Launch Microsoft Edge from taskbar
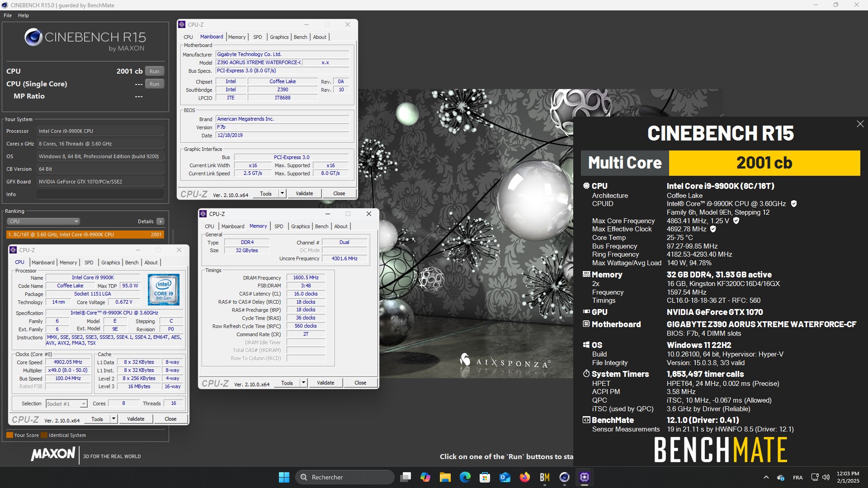Viewport: 868px width, 488px height. tap(465, 477)
